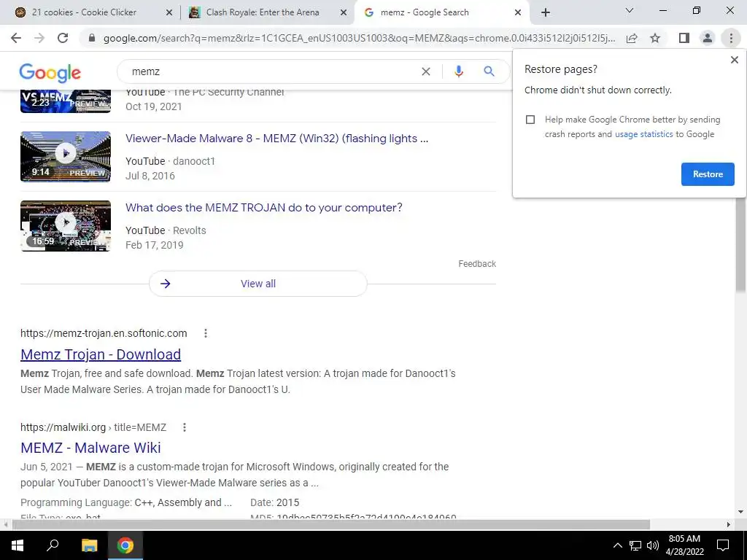Show hidden system tray icons
747x560 pixels.
[617, 545]
